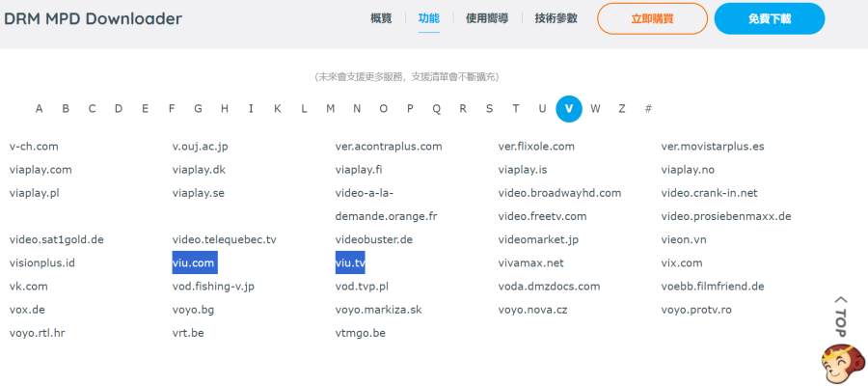The image size is (868, 386).
Task: Choose letter E in the index
Action: point(145,108)
